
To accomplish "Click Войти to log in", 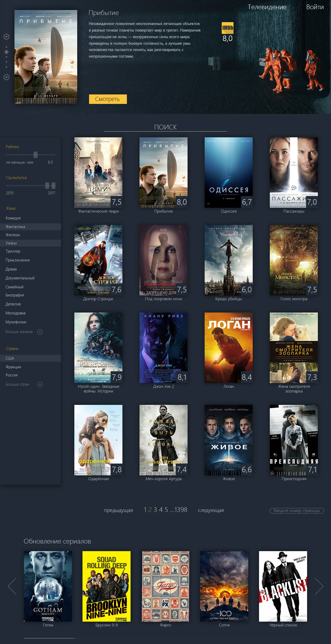I will tap(315, 7).
